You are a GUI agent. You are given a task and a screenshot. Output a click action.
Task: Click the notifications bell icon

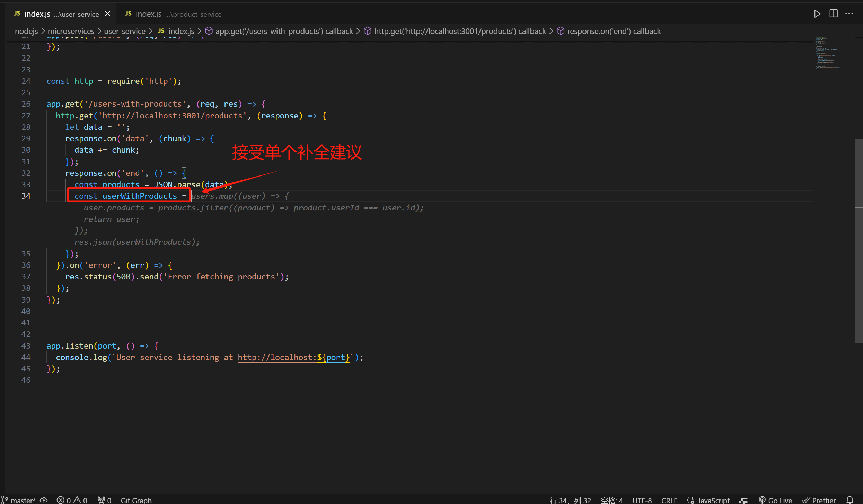[x=850, y=500]
